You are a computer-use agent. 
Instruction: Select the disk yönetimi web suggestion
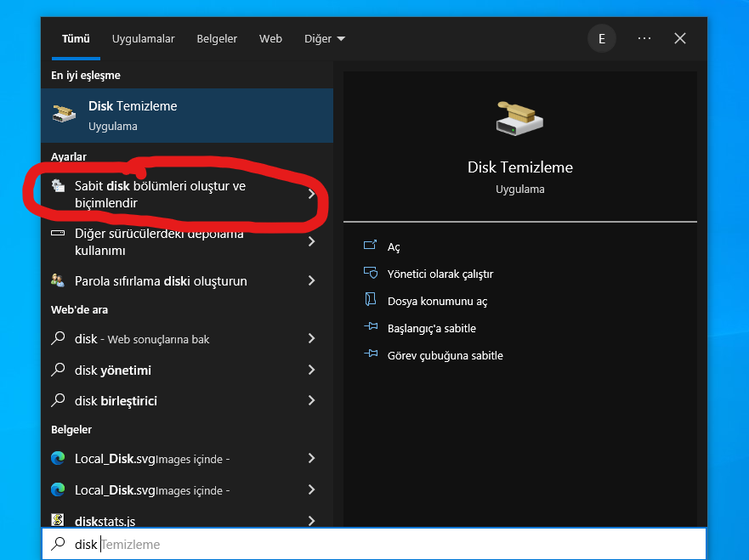(x=187, y=370)
